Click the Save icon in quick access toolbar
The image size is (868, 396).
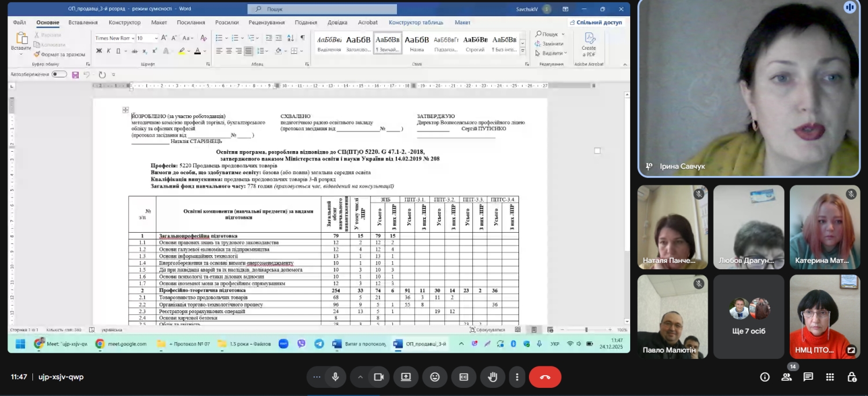pyautogui.click(x=75, y=75)
